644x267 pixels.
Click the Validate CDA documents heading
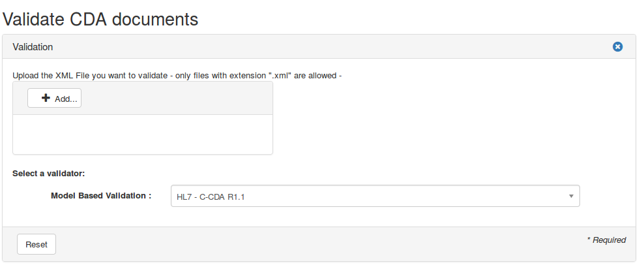pos(100,19)
